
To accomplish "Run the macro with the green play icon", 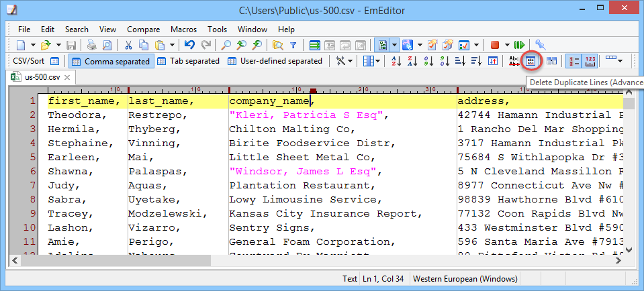I will click(519, 45).
